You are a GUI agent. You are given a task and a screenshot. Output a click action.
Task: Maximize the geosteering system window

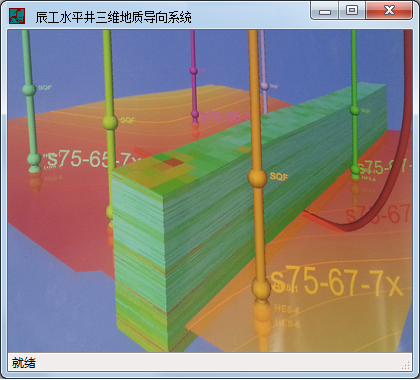352,10
